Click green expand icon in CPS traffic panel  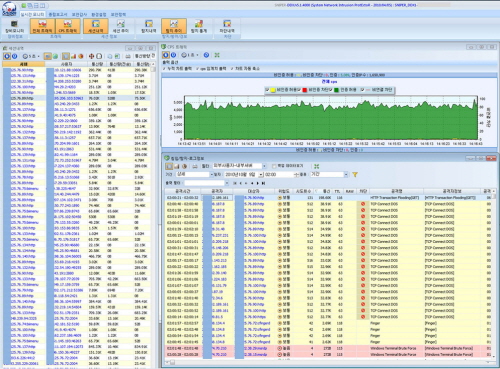(217, 55)
